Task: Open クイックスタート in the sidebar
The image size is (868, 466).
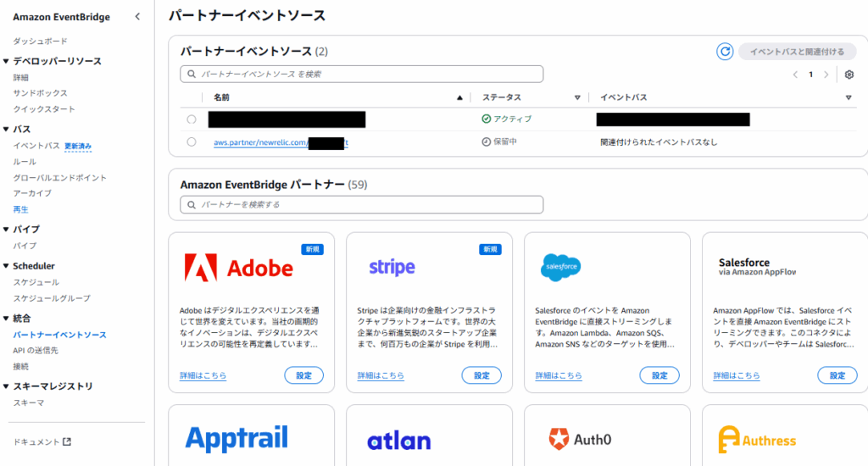Action: 44,109
